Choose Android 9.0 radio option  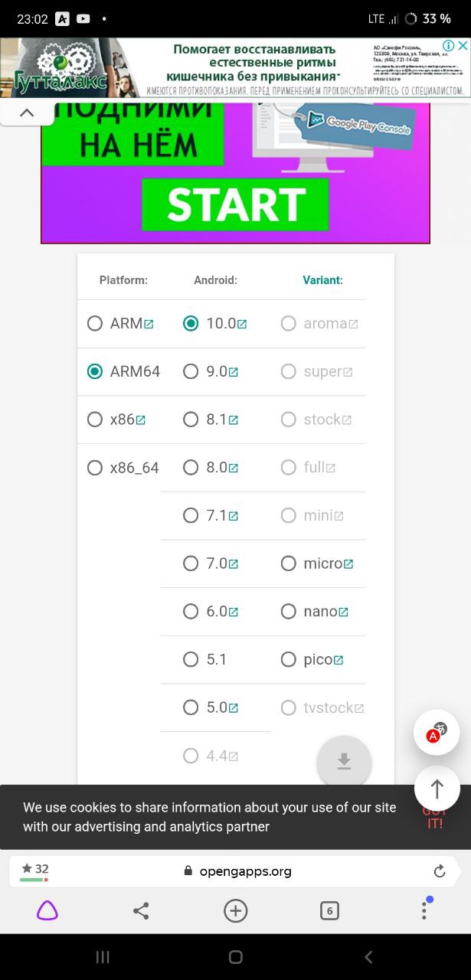pos(191,371)
